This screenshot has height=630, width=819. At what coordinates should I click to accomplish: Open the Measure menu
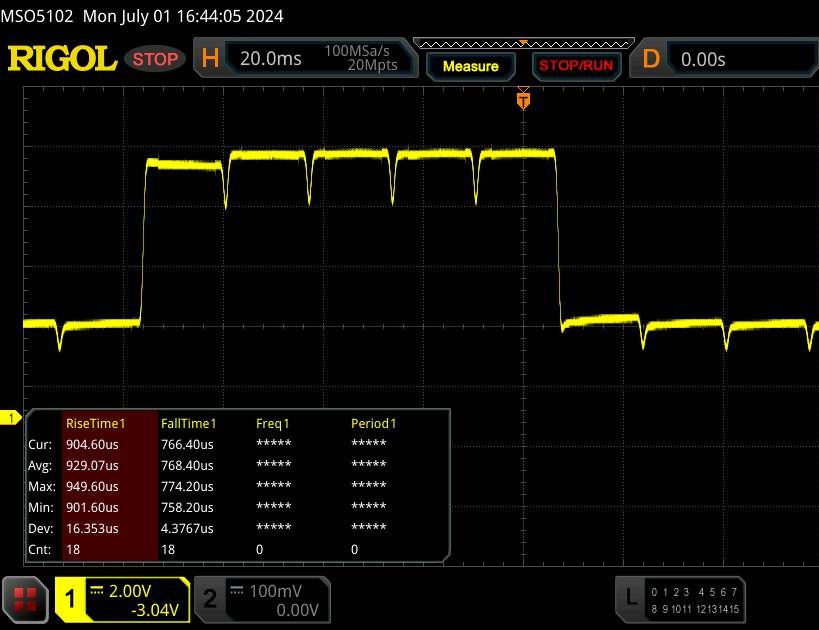471,66
